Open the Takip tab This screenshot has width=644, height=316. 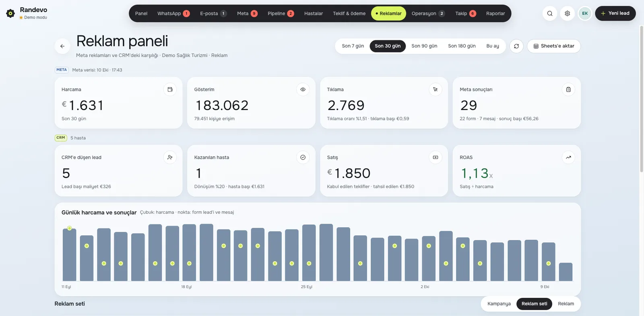click(466, 13)
